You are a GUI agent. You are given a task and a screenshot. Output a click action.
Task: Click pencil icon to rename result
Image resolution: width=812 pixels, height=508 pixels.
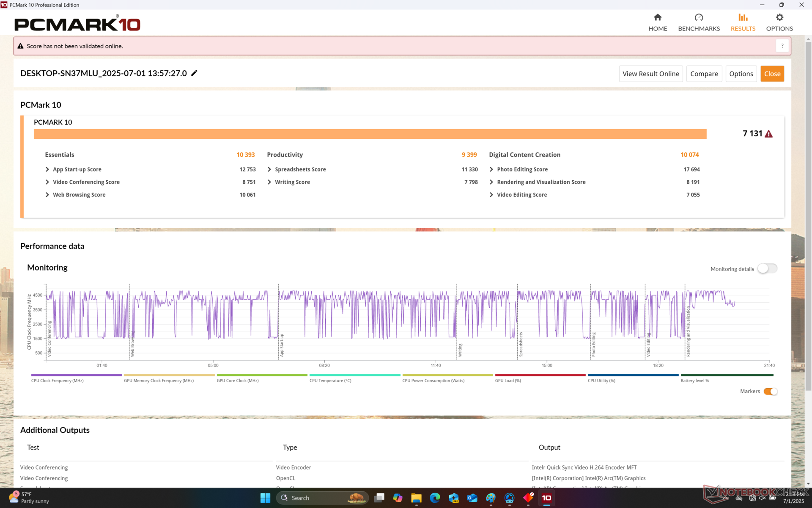coord(194,73)
